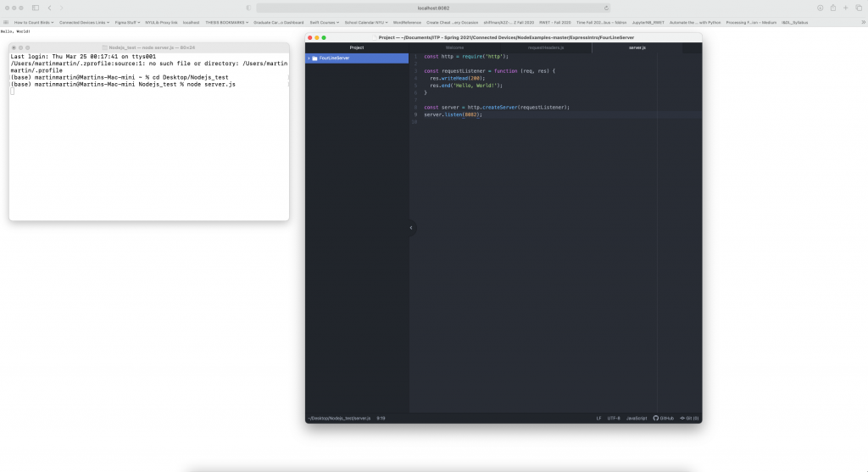Show more bookmarks via overflow chevron
Screen dimensions: 868x472
pos(863,22)
